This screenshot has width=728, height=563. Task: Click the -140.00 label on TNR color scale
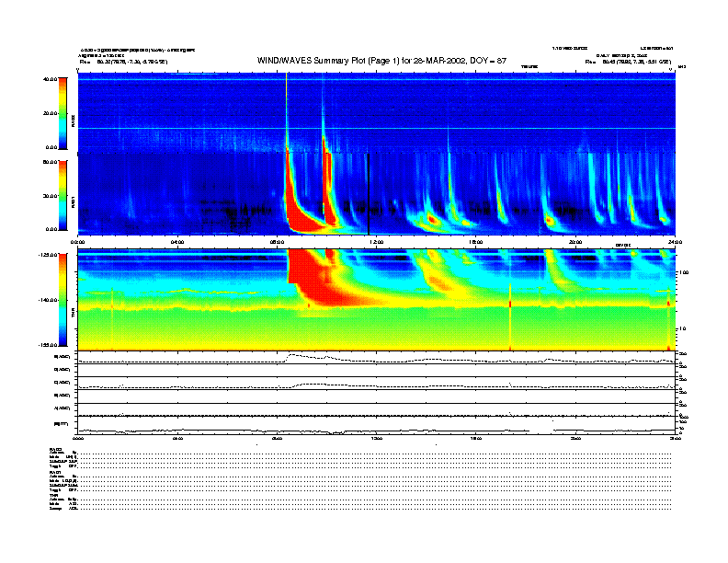pyautogui.click(x=49, y=300)
